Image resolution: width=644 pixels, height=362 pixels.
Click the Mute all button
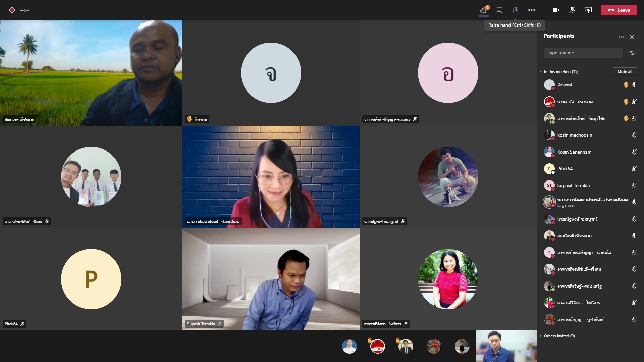tap(625, 71)
